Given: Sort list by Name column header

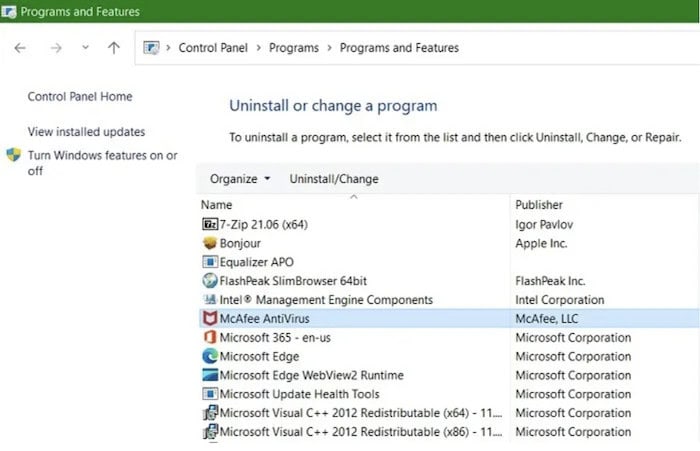Looking at the screenshot, I should (217, 205).
